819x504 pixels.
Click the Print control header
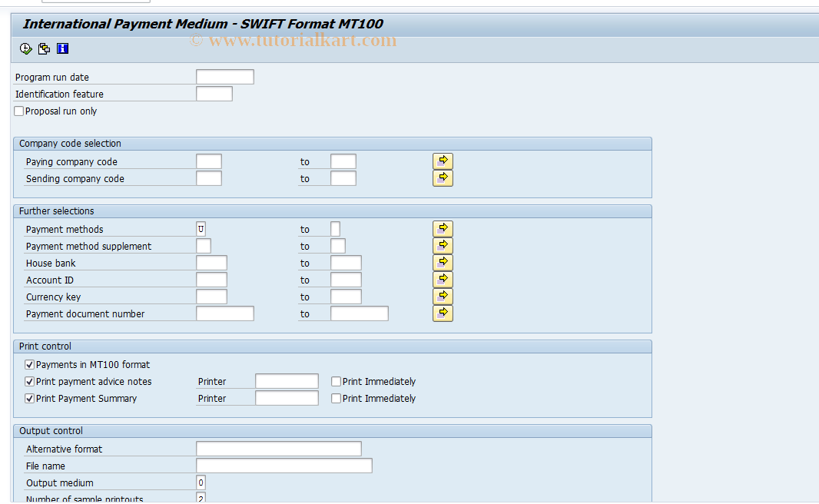point(45,346)
